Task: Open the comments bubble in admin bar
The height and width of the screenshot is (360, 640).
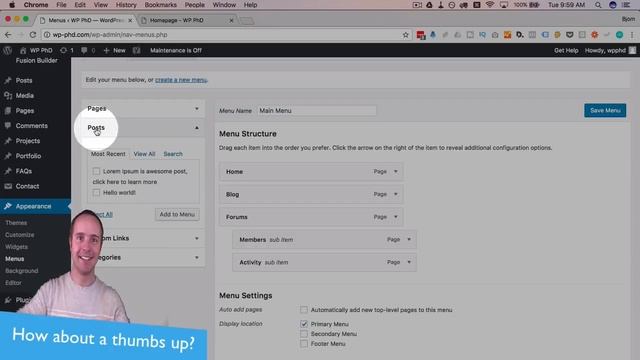Action: 84,50
